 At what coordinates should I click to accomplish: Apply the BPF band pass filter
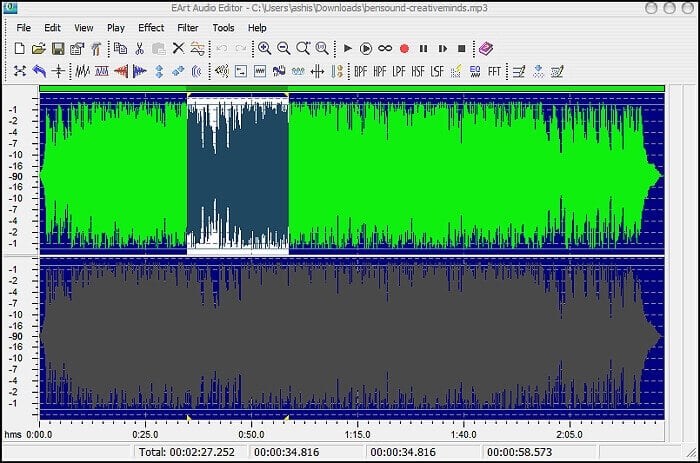click(x=362, y=71)
